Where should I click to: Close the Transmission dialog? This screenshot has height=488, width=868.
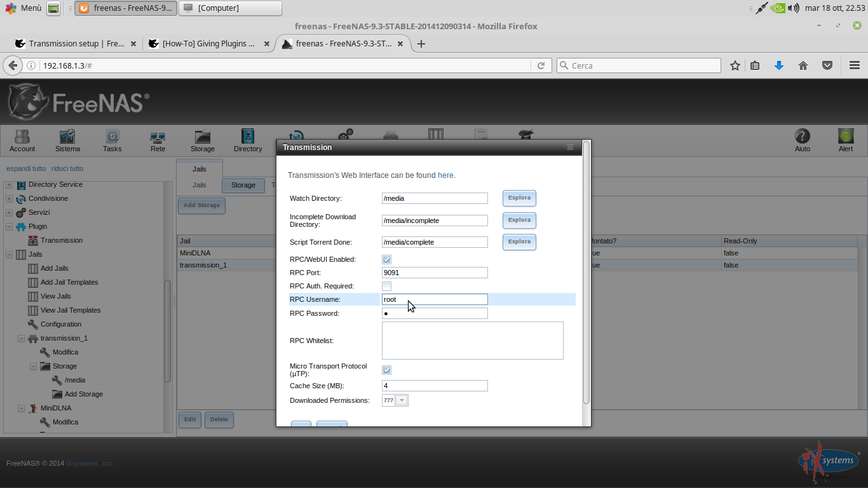click(570, 147)
